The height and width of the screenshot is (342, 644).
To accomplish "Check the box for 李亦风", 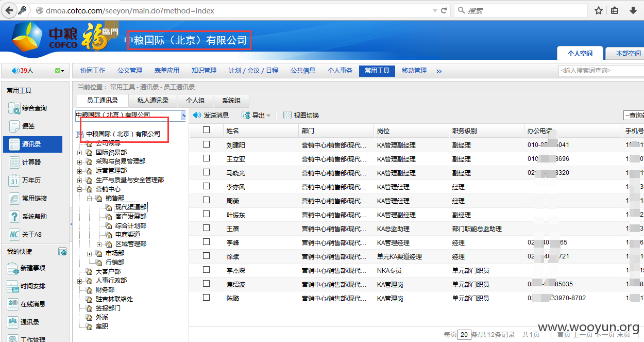I will 206,186.
